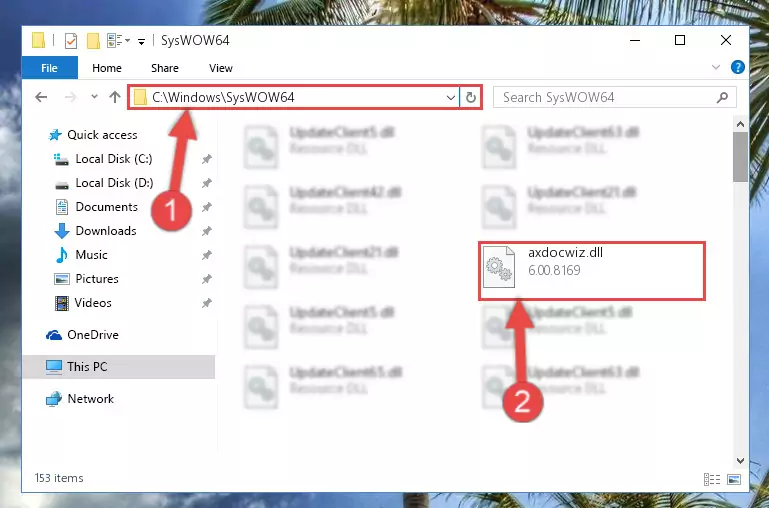
Task: Switch to large thumbnails view layout
Action: [734, 479]
